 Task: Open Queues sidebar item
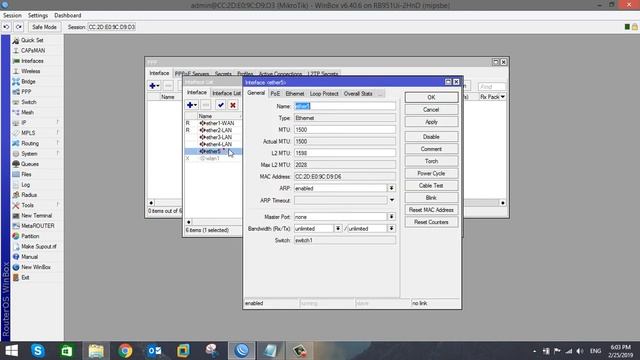[30, 164]
